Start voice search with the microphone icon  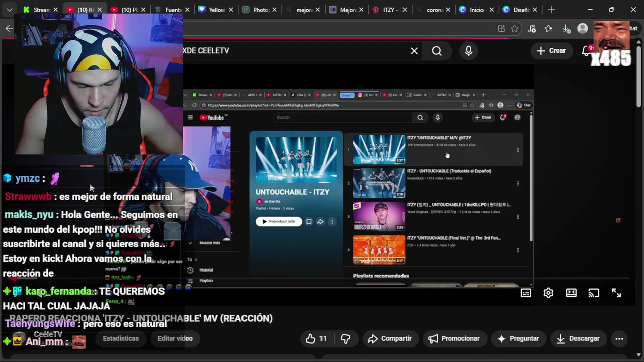click(x=468, y=51)
